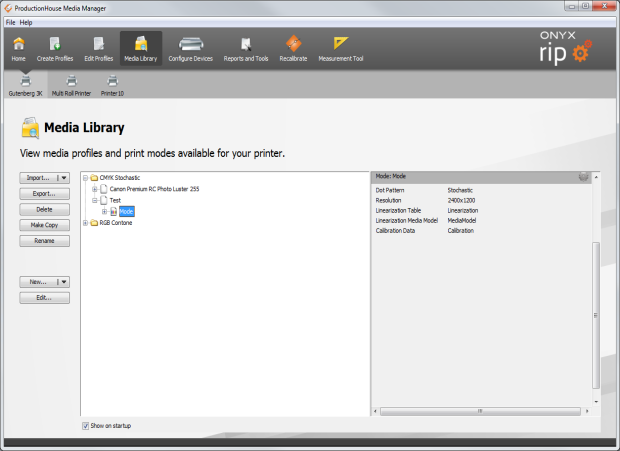Click the Mode: Mode panel header
Screen dimensions: 620x451
tap(481, 177)
